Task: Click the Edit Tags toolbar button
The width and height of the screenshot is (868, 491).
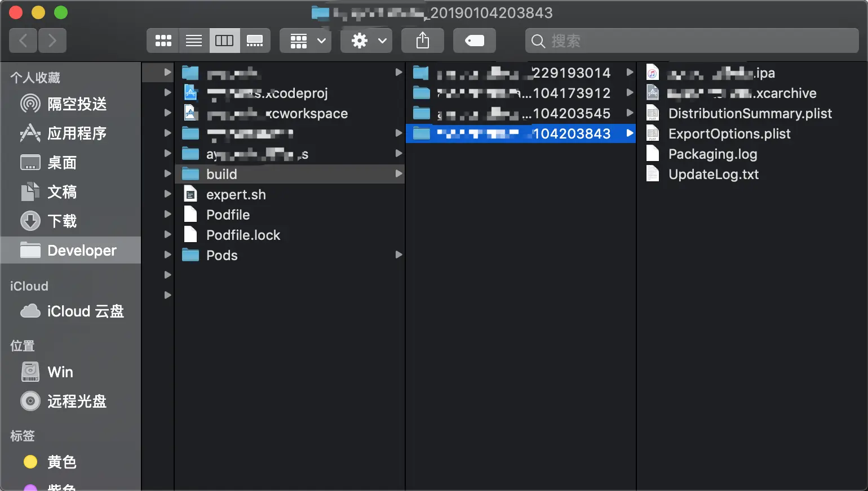Action: tap(475, 41)
